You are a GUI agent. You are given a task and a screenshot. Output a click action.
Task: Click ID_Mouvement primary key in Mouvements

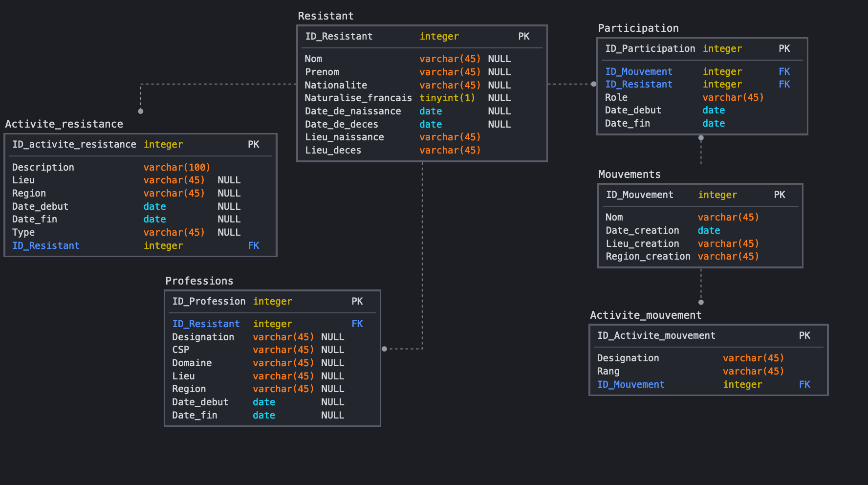click(x=700, y=195)
